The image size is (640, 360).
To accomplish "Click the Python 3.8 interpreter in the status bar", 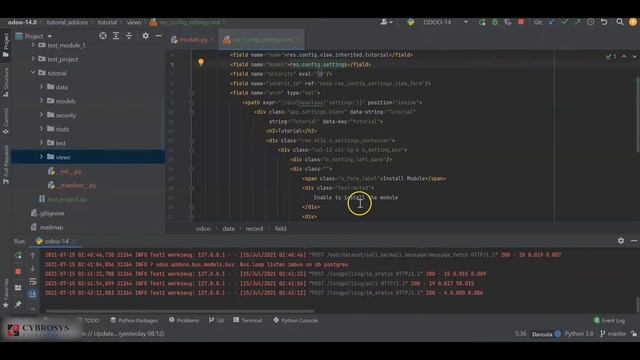I will coord(579,334).
